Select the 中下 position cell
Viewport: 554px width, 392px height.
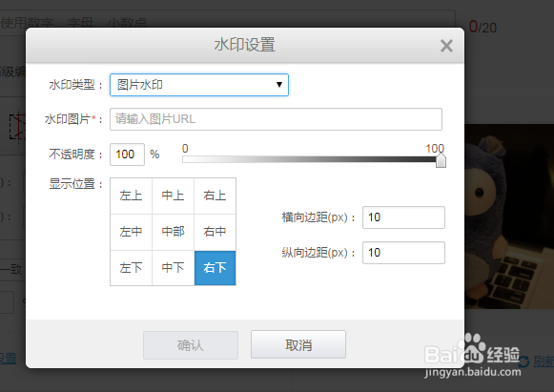click(x=174, y=268)
